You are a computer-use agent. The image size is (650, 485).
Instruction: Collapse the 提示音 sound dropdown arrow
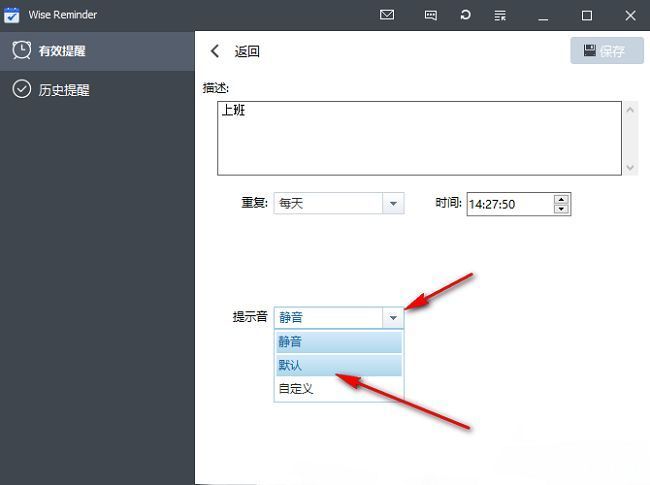tap(393, 318)
